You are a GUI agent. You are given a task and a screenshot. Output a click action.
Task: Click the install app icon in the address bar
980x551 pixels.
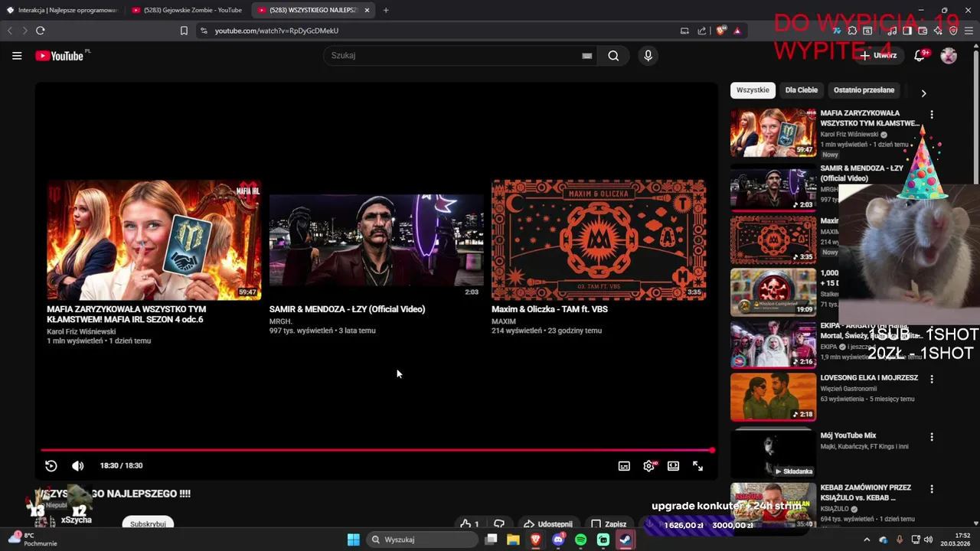684,31
